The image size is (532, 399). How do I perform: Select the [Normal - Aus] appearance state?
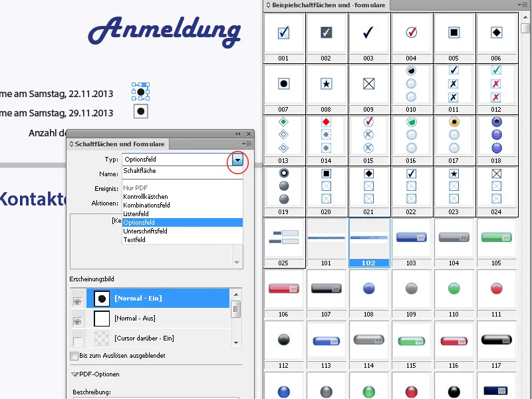(158, 319)
